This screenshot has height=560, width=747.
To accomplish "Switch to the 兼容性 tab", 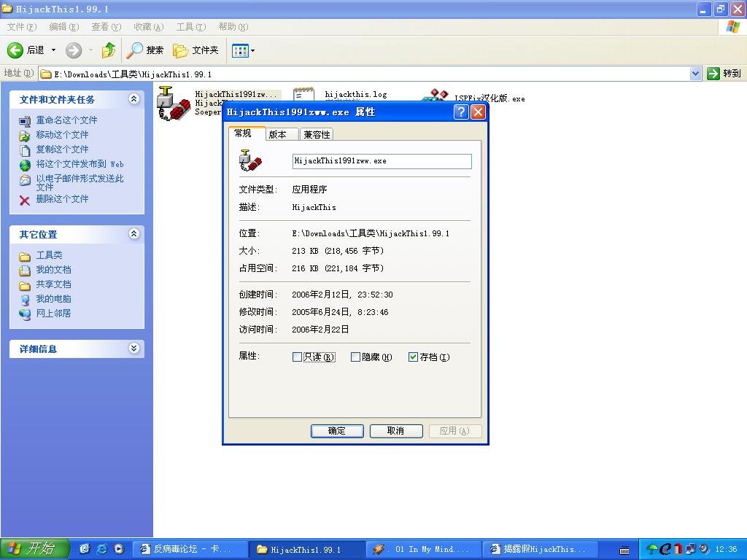I will point(317,135).
